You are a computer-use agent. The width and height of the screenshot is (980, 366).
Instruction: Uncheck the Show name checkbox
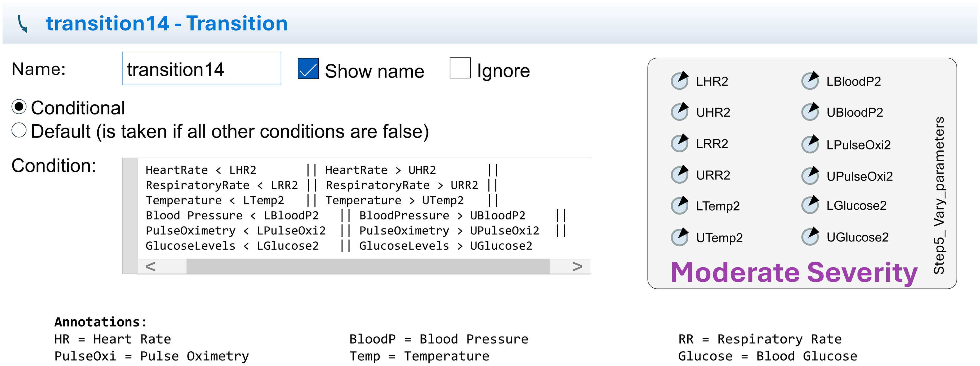308,69
